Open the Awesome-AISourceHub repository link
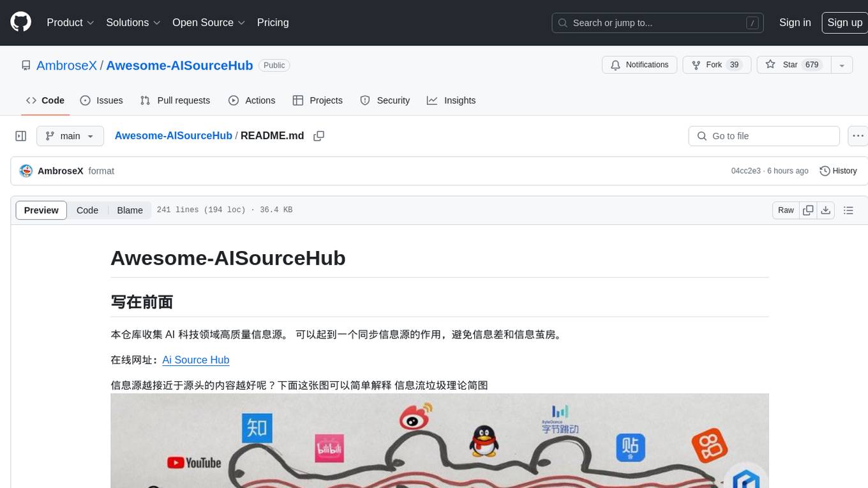This screenshot has height=488, width=868. click(179, 65)
